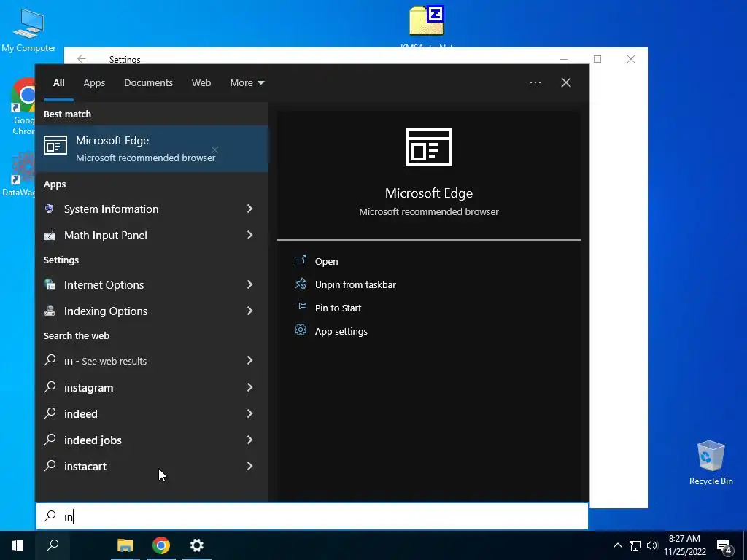747x560 pixels.
Task: Open Google Chrome from the taskbar
Action: tap(161, 545)
